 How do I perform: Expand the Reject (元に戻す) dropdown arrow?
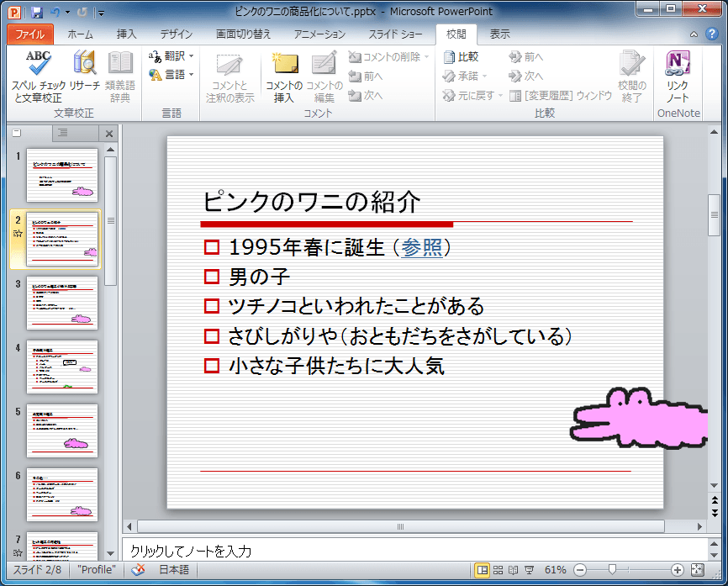coord(500,96)
